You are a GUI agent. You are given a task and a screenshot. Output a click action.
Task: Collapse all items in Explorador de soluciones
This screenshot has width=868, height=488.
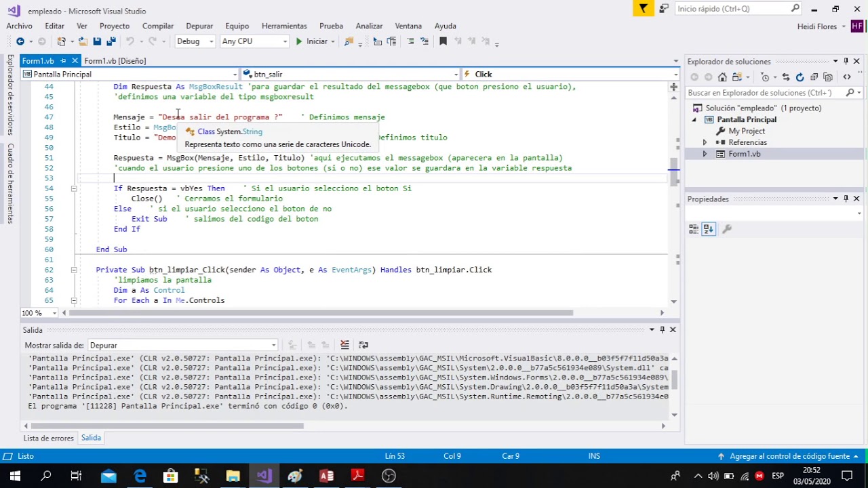(x=814, y=77)
